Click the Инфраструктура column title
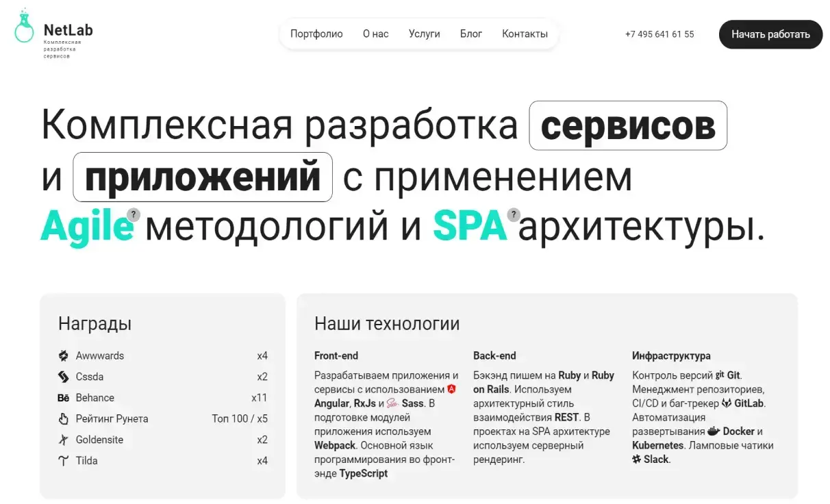 click(671, 356)
